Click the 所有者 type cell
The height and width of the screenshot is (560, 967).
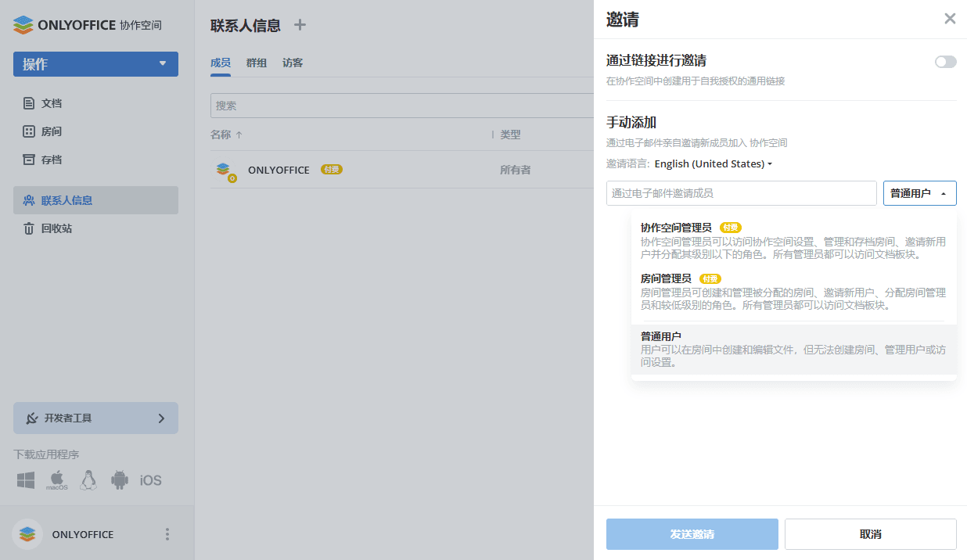pyautogui.click(x=516, y=170)
